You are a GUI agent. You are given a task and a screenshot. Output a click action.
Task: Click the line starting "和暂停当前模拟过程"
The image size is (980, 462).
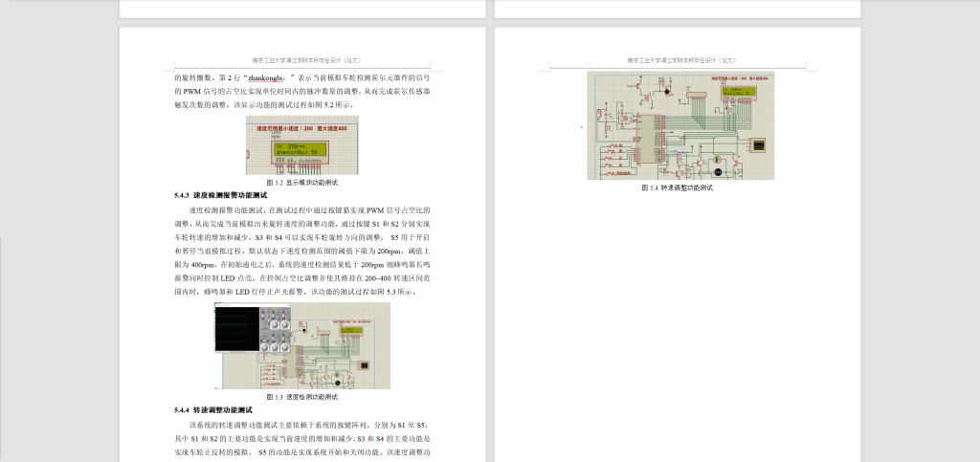[301, 252]
